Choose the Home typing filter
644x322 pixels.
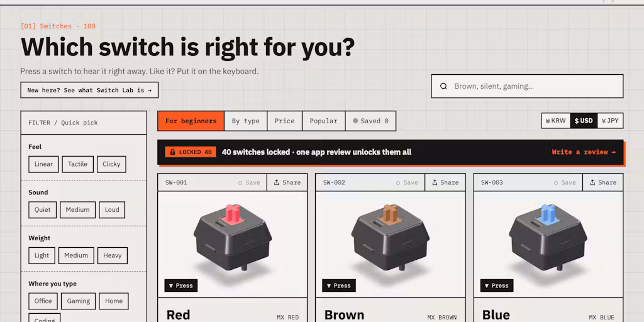point(114,301)
